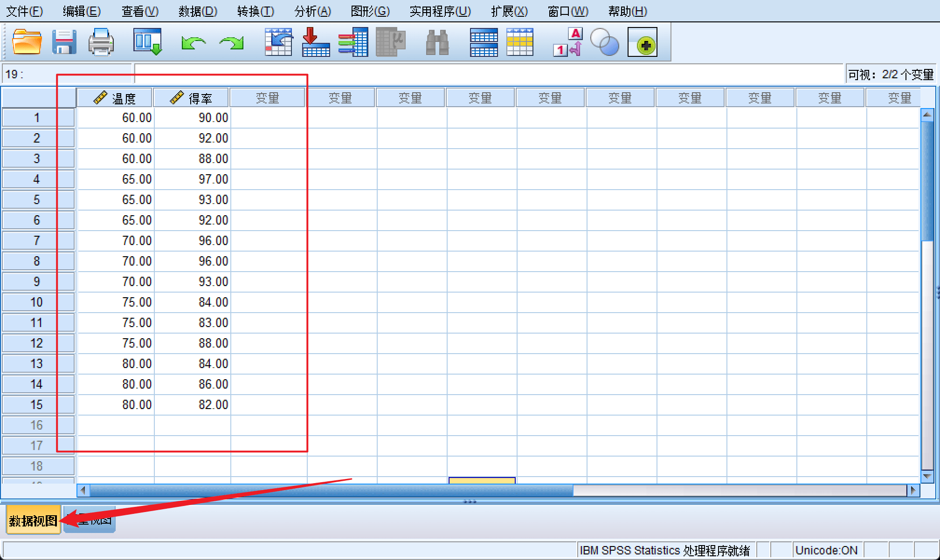Viewport: 940px width, 560px height.
Task: Click the Value labels icon
Action: click(568, 42)
